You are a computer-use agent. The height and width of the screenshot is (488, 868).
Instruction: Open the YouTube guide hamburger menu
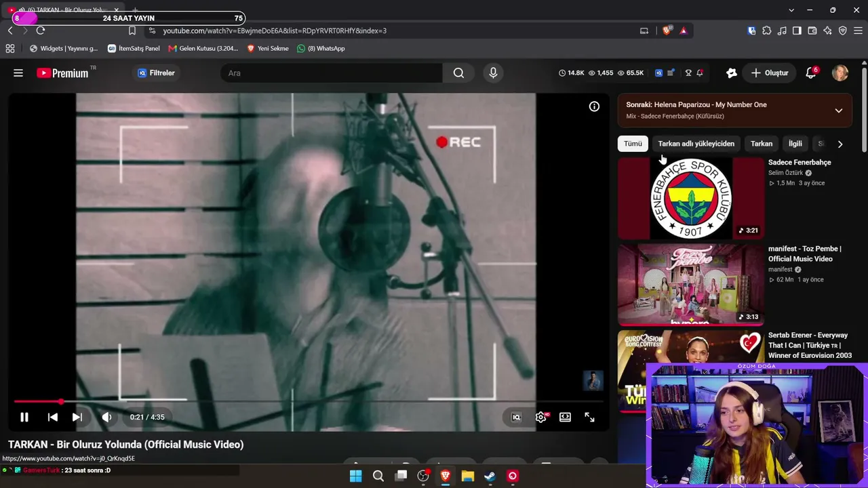18,73
